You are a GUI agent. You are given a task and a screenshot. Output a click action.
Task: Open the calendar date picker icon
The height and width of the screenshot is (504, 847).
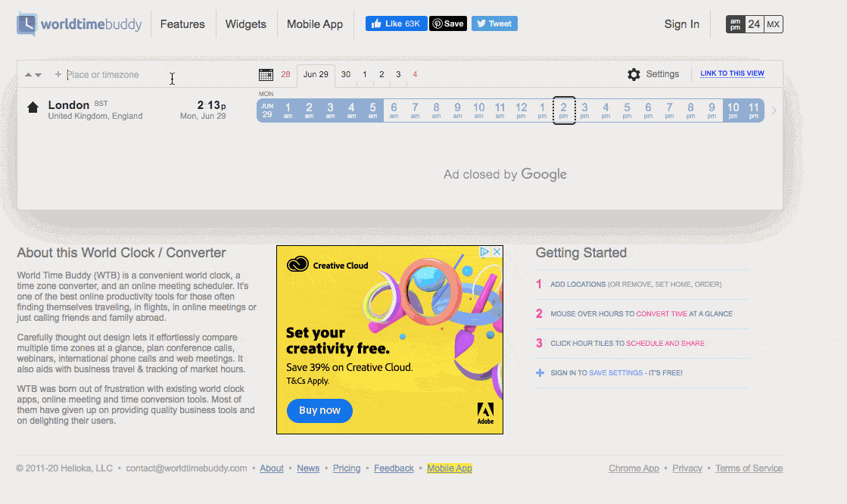[x=266, y=74]
